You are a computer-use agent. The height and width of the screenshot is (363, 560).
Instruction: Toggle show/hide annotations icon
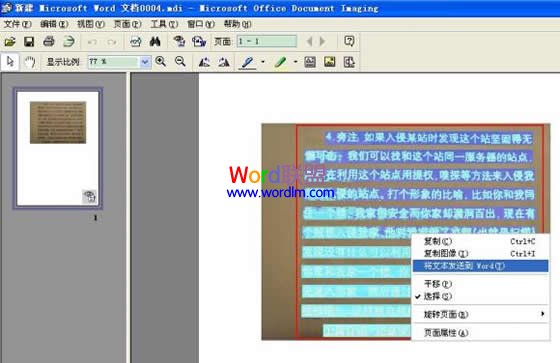[x=349, y=62]
